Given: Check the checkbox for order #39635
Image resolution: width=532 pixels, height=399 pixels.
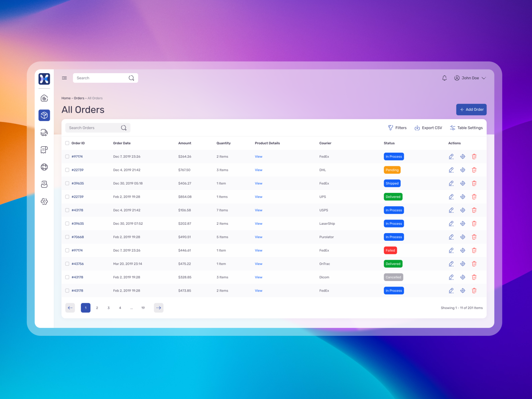Looking at the screenshot, I should pyautogui.click(x=67, y=183).
